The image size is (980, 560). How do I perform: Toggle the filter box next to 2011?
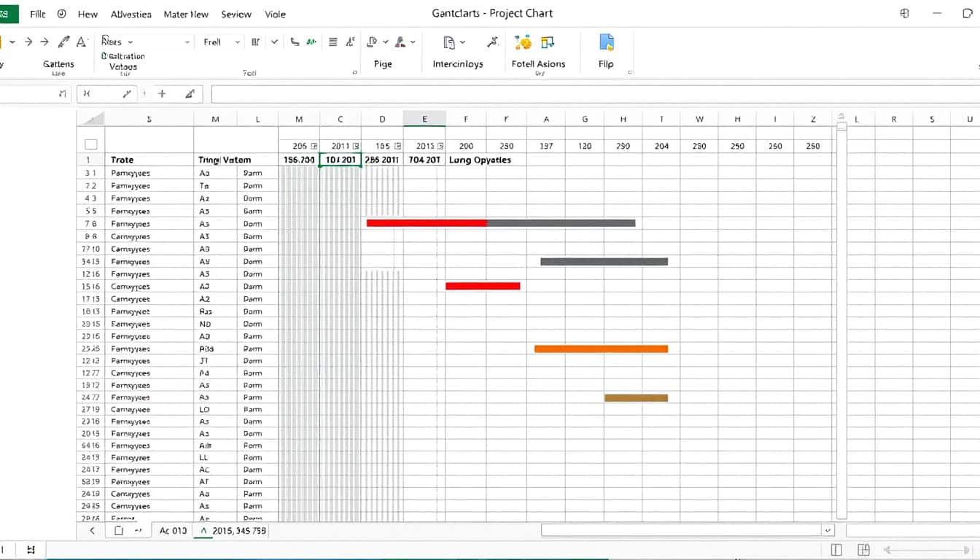click(356, 146)
